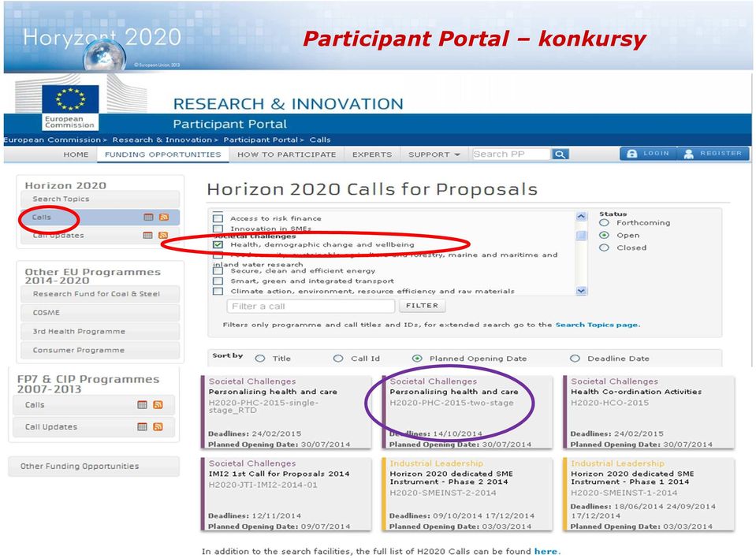Open RSS feed icon in Horizon 2020 Calls row
This screenshot has width=756, height=558.
coord(164,218)
